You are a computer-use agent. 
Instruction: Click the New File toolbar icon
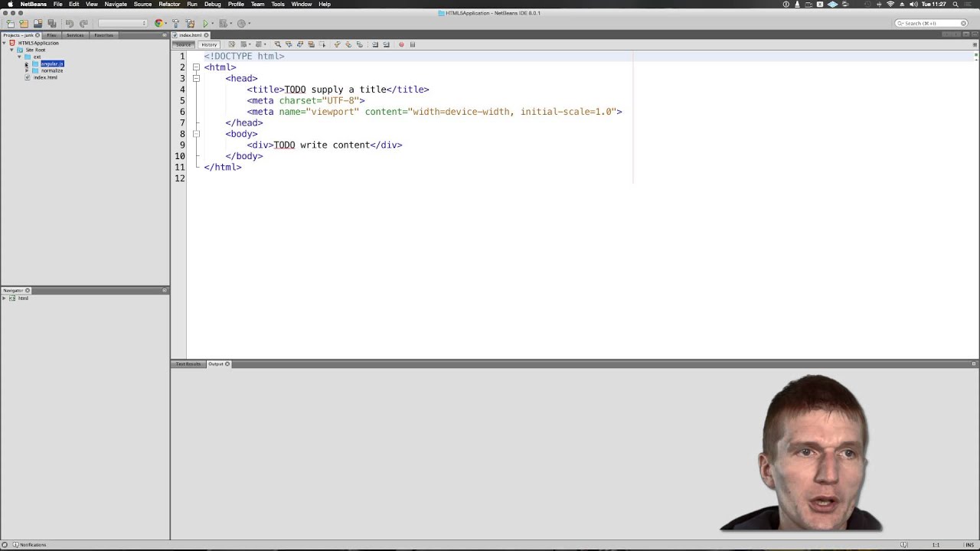[10, 24]
